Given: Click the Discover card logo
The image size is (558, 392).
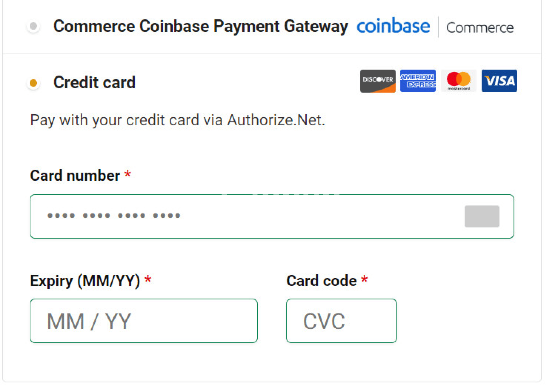Looking at the screenshot, I should click(378, 81).
